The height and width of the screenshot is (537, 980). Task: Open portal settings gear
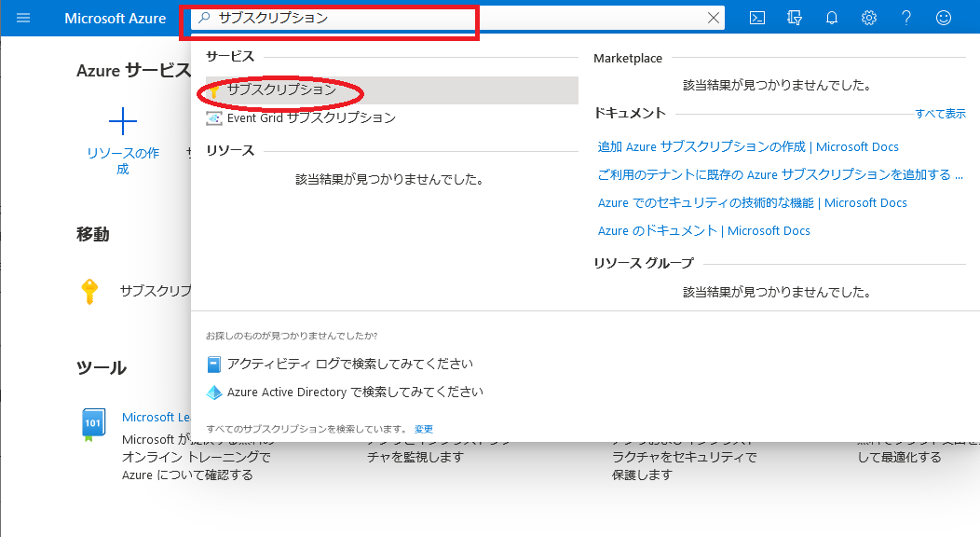pyautogui.click(x=869, y=18)
